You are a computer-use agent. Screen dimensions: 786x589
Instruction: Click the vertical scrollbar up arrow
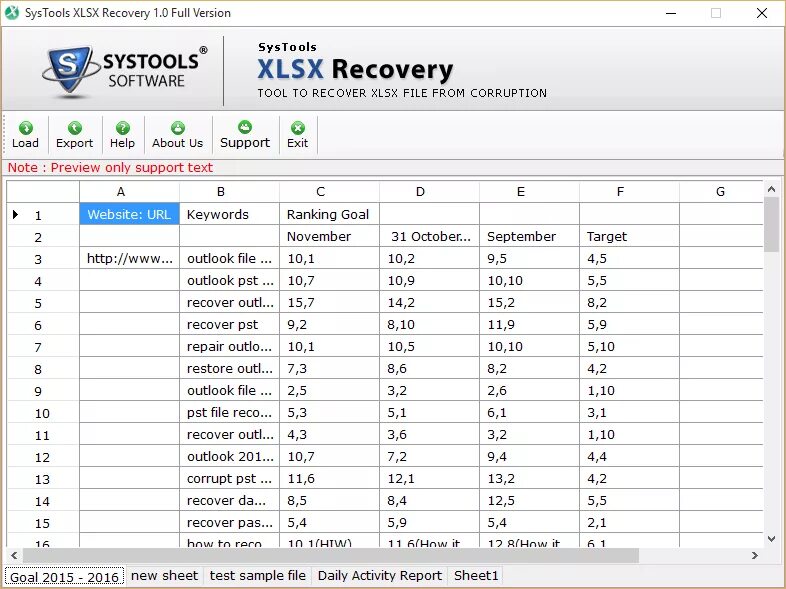point(771,189)
